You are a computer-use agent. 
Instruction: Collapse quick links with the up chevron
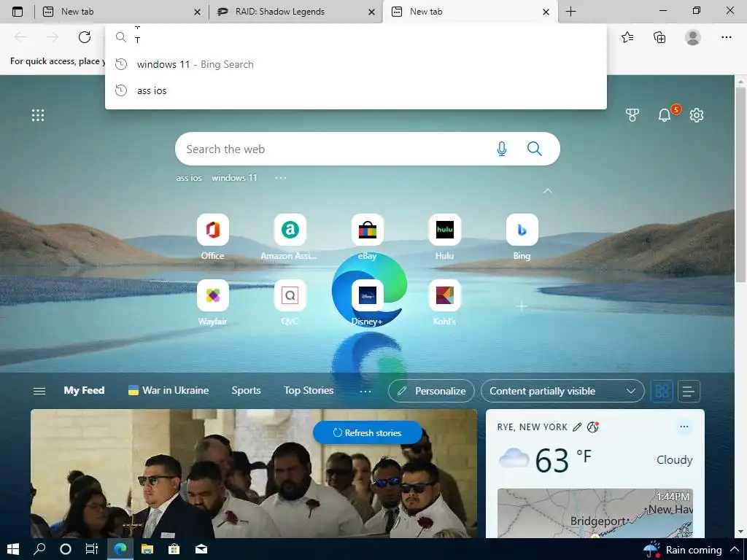tap(548, 191)
